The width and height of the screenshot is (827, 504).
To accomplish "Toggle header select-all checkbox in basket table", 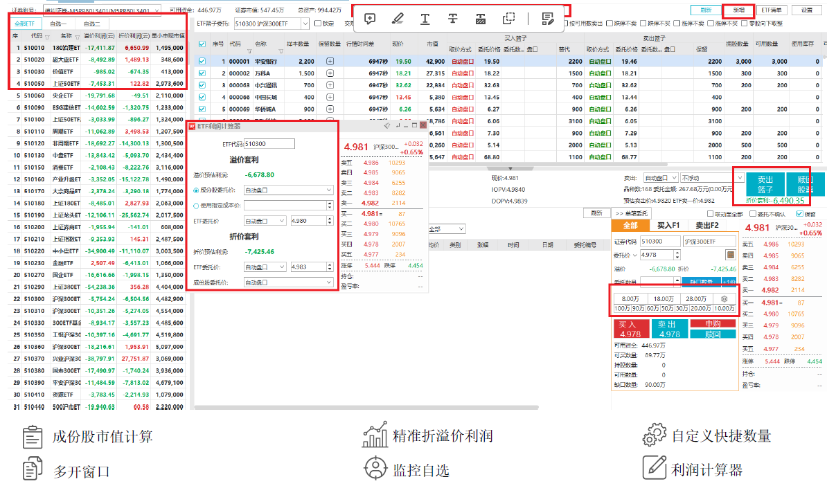I will (x=202, y=44).
